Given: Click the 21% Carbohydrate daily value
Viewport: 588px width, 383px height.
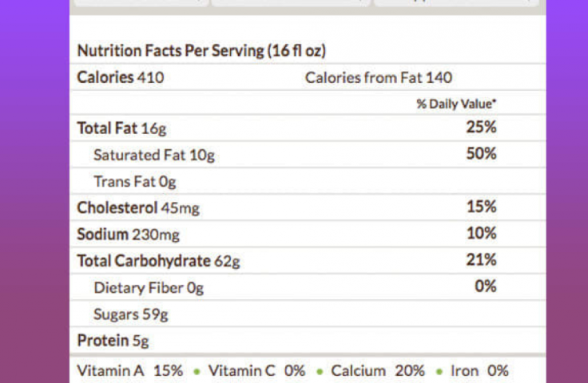Looking at the screenshot, I should (x=481, y=259).
